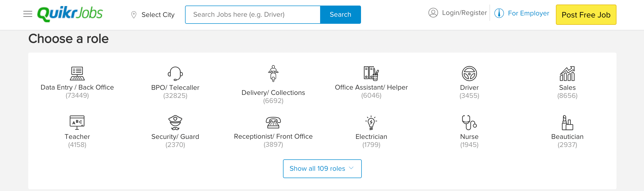Open the Teacher role label

[x=77, y=137]
